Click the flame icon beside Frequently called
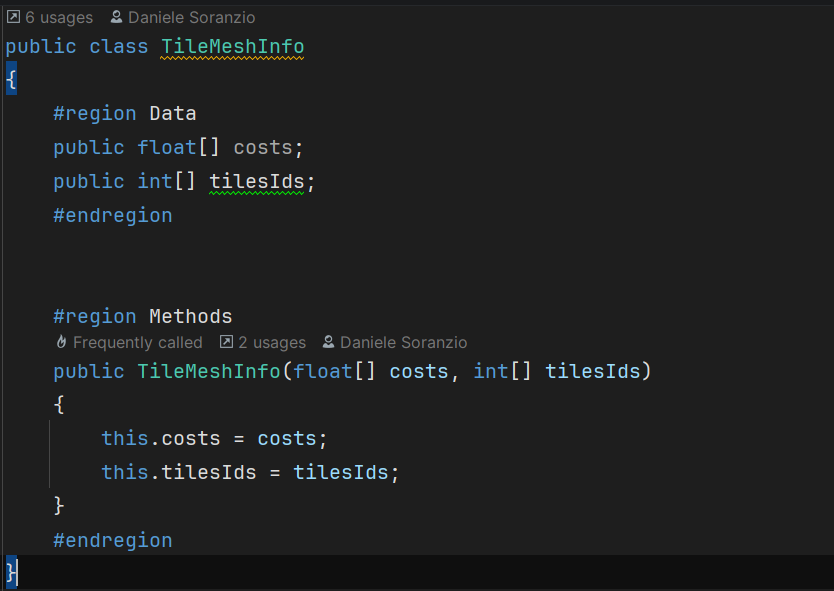The image size is (834, 591). (61, 343)
